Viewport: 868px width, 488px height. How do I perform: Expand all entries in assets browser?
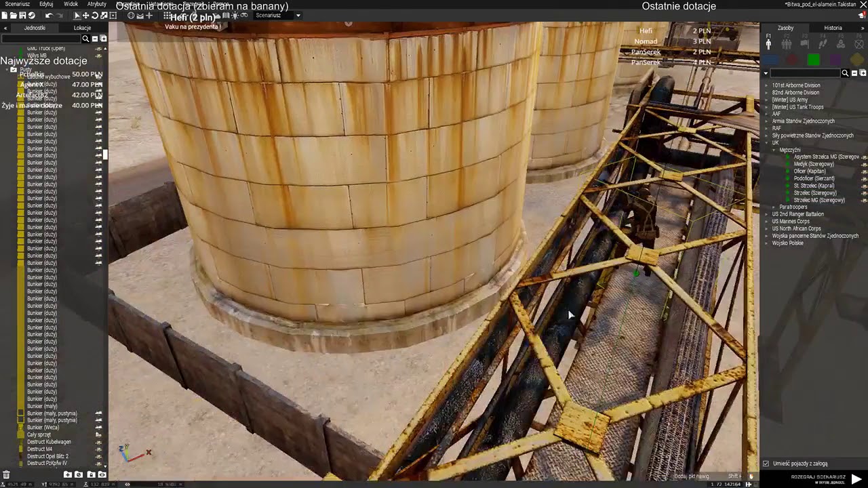(863, 73)
